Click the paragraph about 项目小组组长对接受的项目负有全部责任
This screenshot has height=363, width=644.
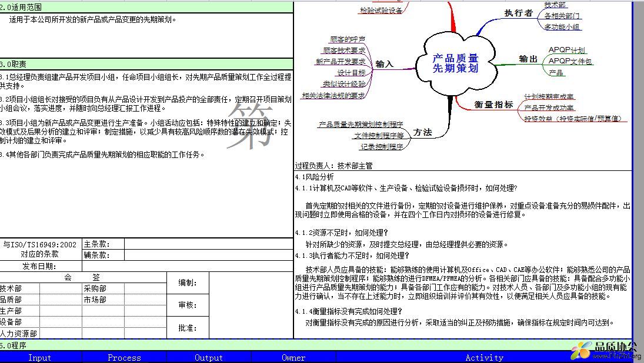click(x=146, y=104)
